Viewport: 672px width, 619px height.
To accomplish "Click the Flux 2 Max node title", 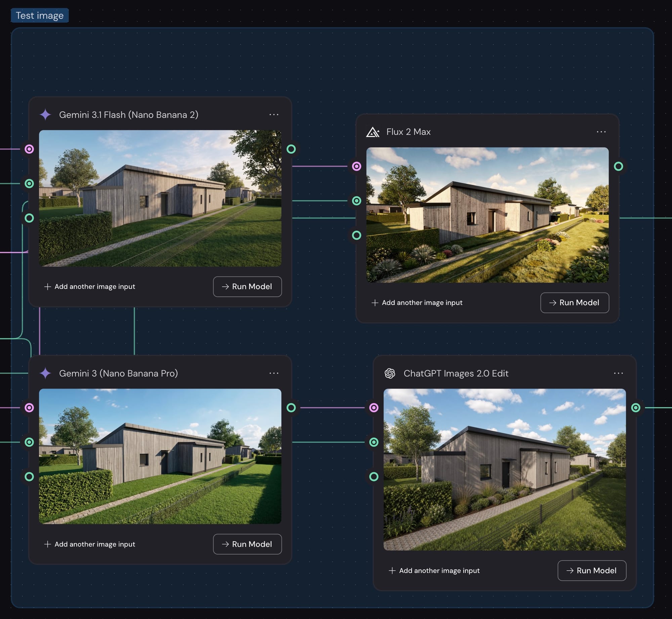I will click(408, 132).
